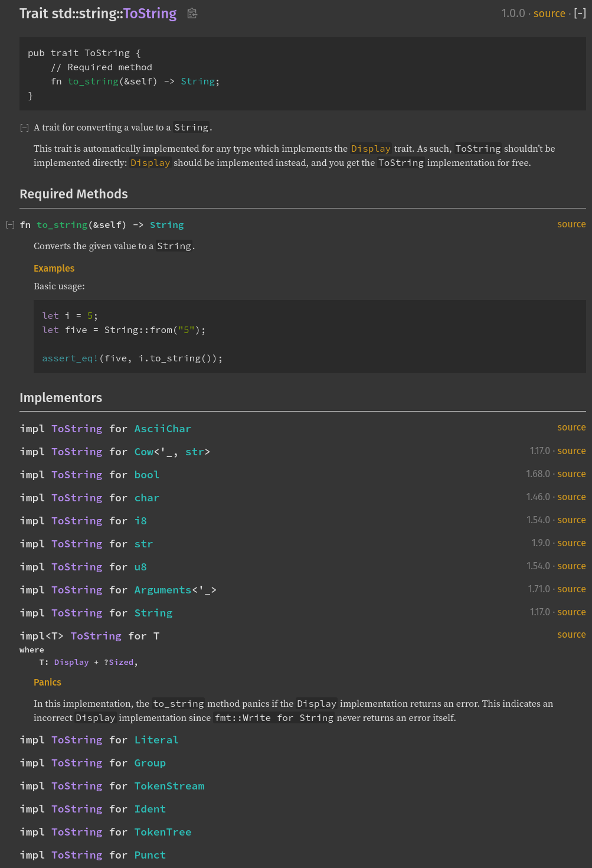Viewport: 592px width, 868px height.
Task: Jump to the Panics section anchor
Action: 47,683
